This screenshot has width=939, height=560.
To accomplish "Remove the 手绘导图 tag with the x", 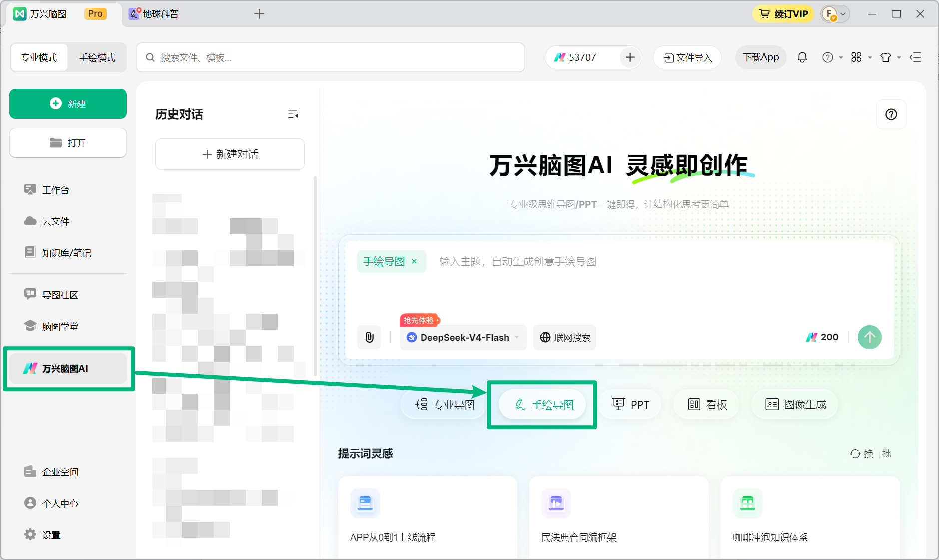I will click(x=414, y=261).
